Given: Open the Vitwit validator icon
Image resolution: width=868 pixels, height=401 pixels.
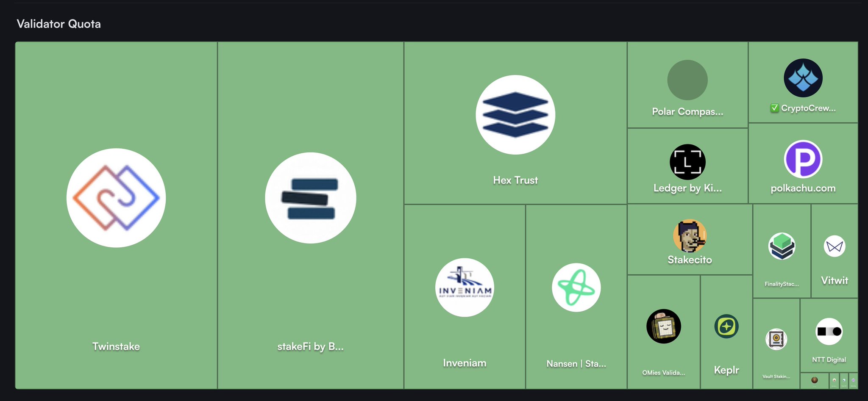Looking at the screenshot, I should [x=834, y=246].
